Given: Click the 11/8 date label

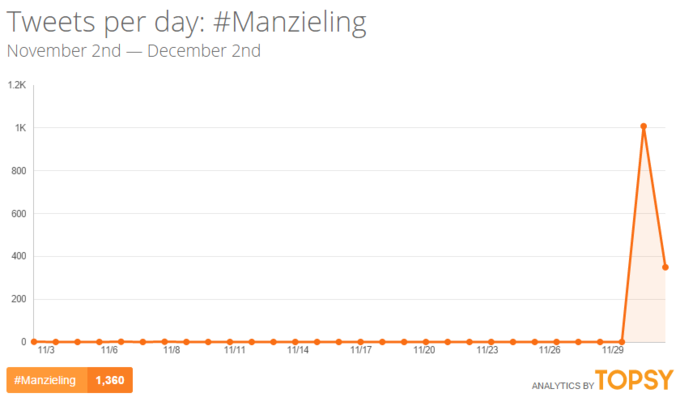Looking at the screenshot, I should click(171, 351).
